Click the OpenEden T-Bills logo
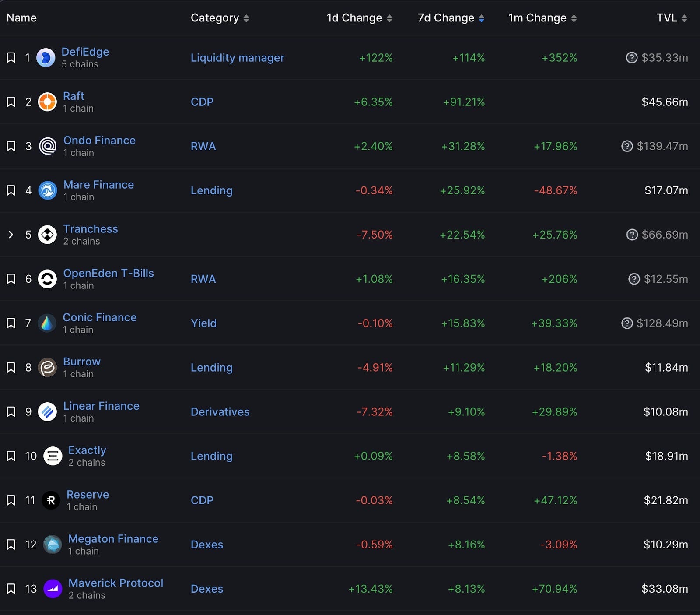 tap(47, 279)
